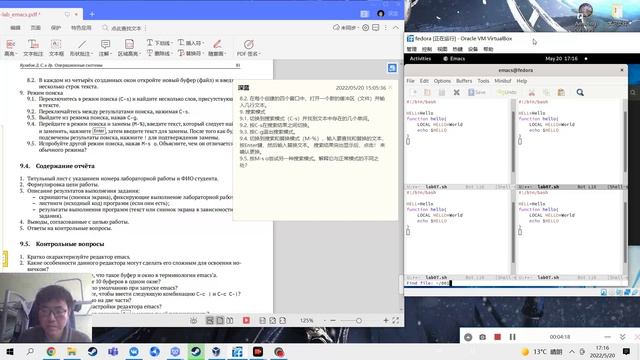Open the 编辑 tab in PDF reader
Image resolution: width=640 pixels, height=360 pixels.
pos(15,28)
